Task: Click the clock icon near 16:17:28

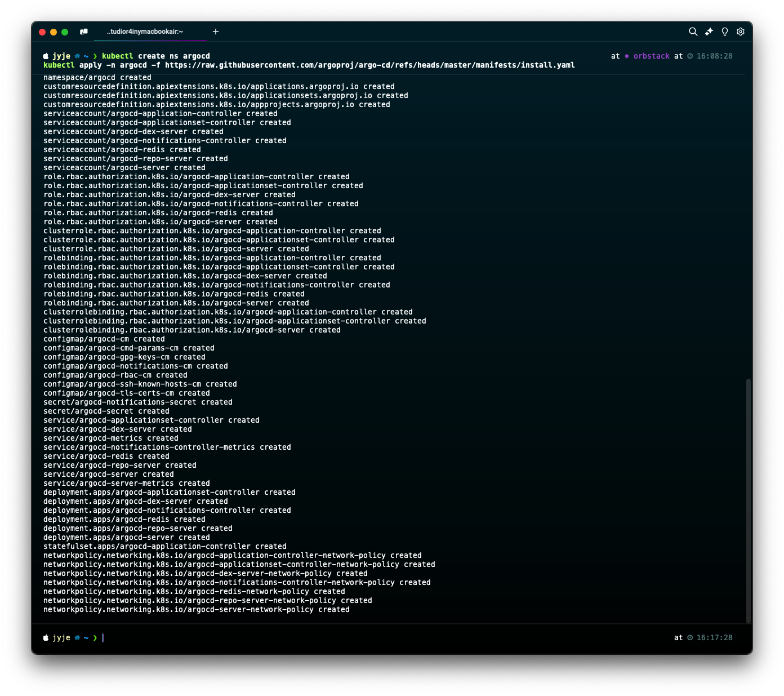Action: (690, 638)
